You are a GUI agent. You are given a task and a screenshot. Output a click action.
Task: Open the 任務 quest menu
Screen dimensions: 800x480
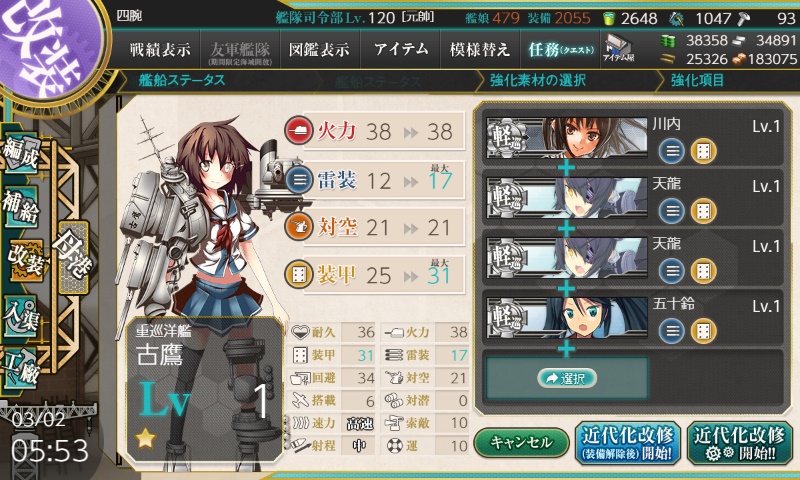[561, 49]
